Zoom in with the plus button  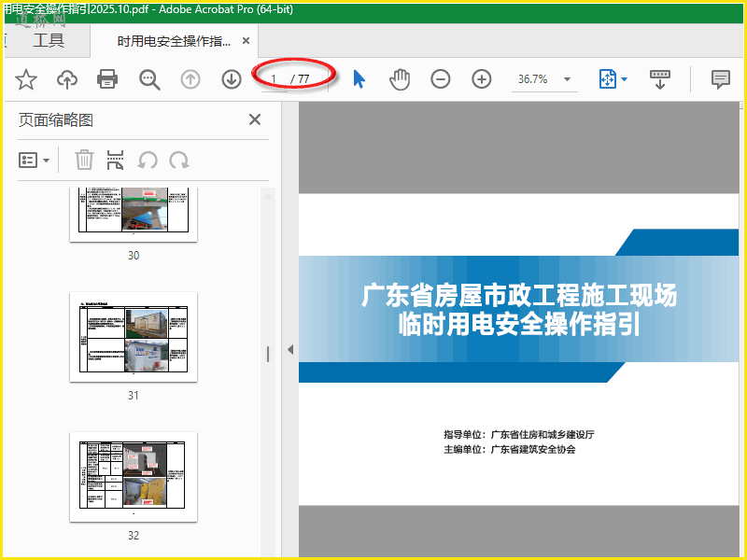[x=482, y=79]
